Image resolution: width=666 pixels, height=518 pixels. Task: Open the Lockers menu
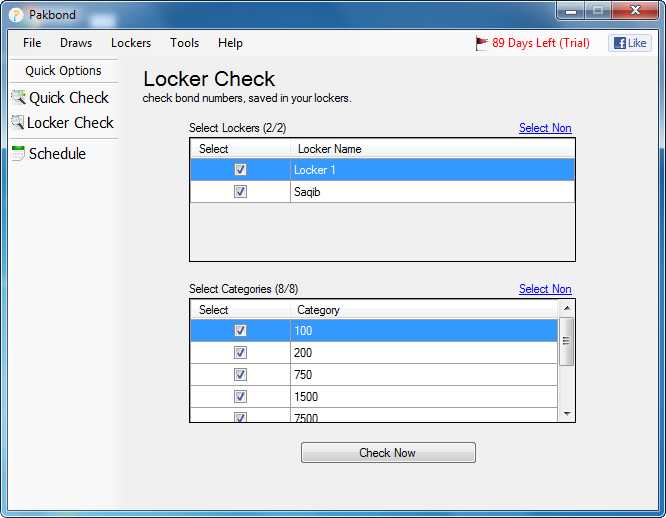(x=131, y=43)
